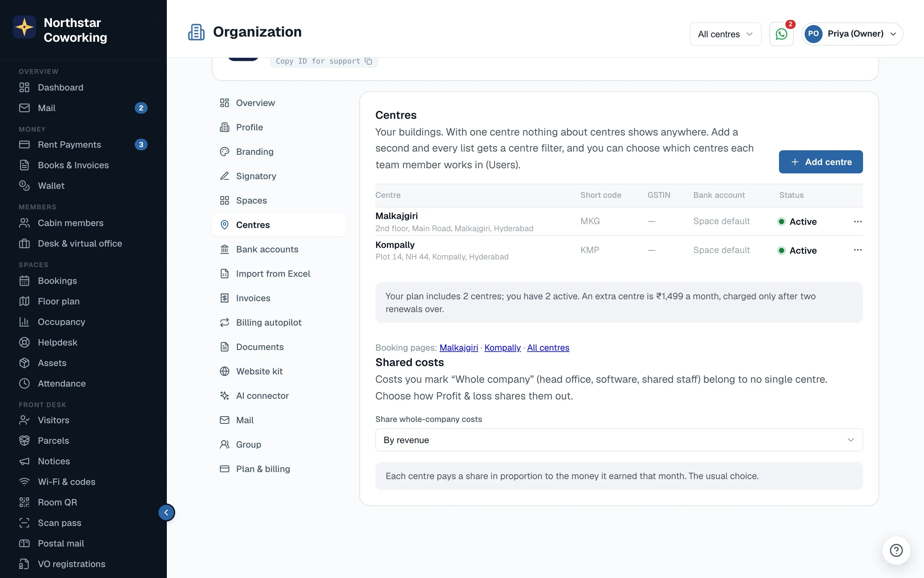Open Scan pass in the sidebar
This screenshot has height=578, width=924.
pos(83,523)
